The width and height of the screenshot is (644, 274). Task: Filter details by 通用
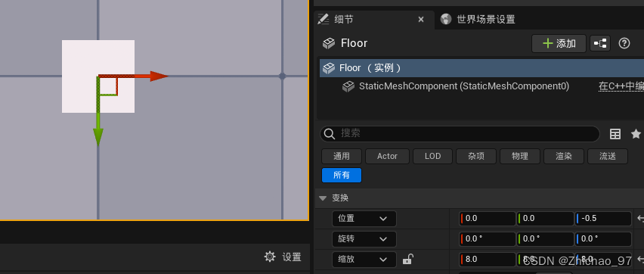click(342, 157)
